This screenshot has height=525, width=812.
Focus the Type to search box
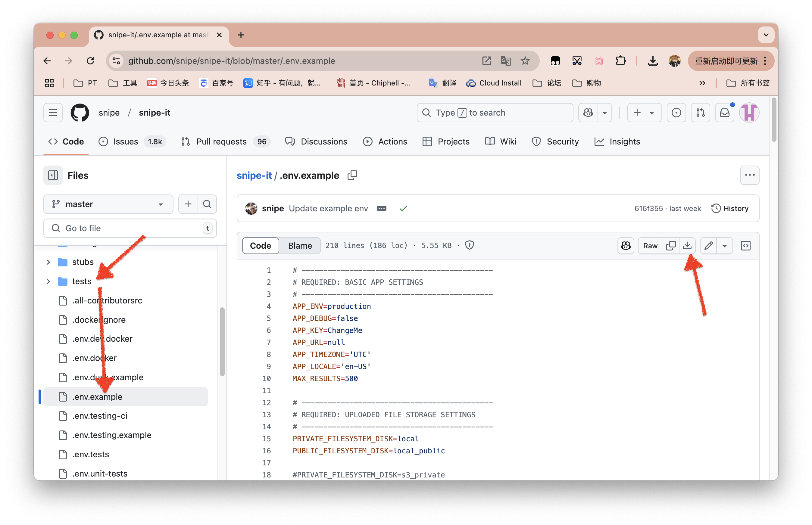click(495, 113)
